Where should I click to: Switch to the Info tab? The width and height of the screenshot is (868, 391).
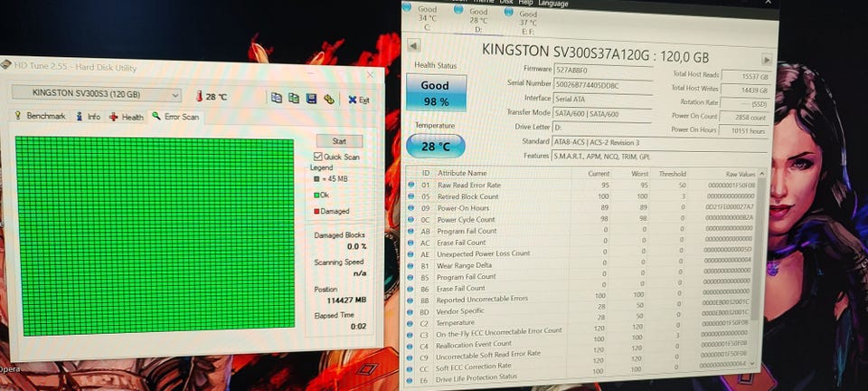click(x=88, y=116)
